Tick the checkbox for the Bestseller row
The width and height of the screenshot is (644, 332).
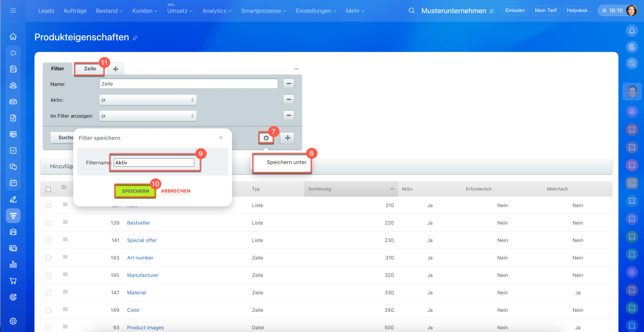tap(48, 223)
